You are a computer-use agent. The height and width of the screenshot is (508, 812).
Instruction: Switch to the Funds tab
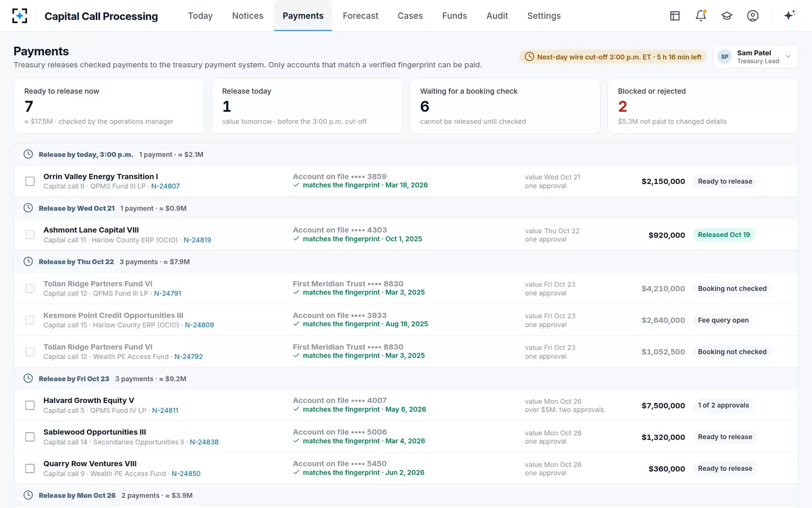454,16
